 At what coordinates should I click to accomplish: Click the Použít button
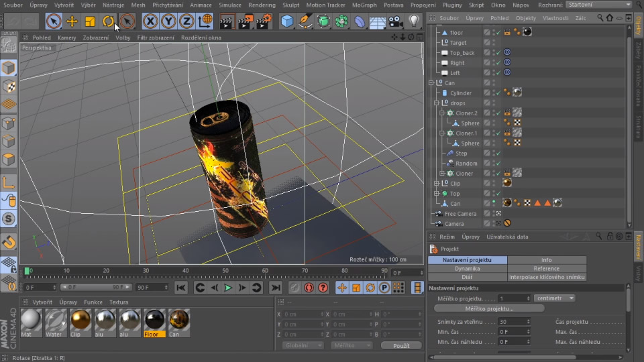click(401, 345)
